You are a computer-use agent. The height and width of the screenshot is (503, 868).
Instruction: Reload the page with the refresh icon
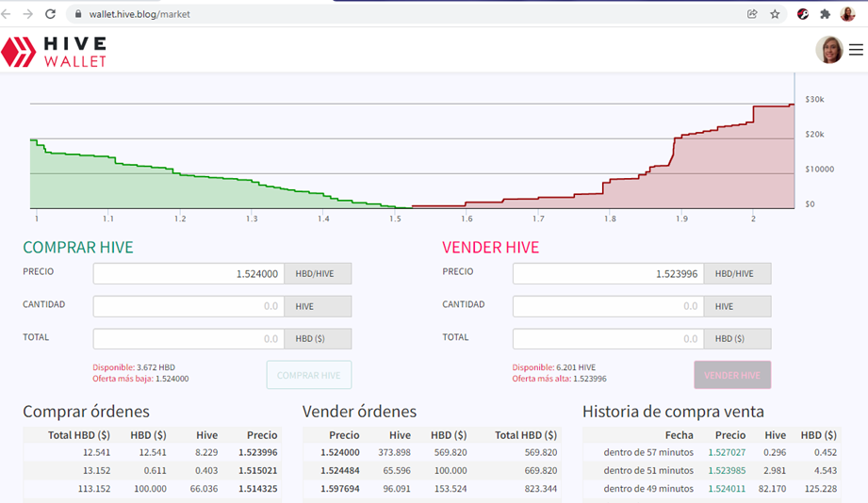[x=50, y=14]
